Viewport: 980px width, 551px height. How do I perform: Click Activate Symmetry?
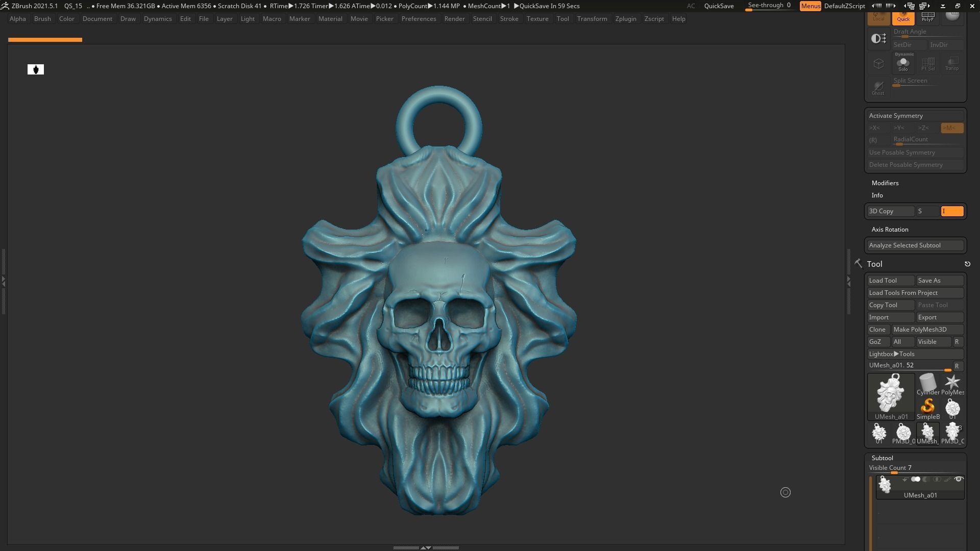pyautogui.click(x=916, y=116)
